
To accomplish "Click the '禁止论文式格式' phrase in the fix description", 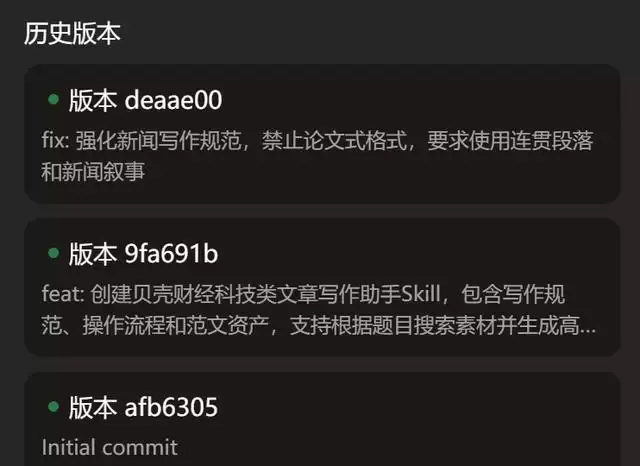I will 335,140.
